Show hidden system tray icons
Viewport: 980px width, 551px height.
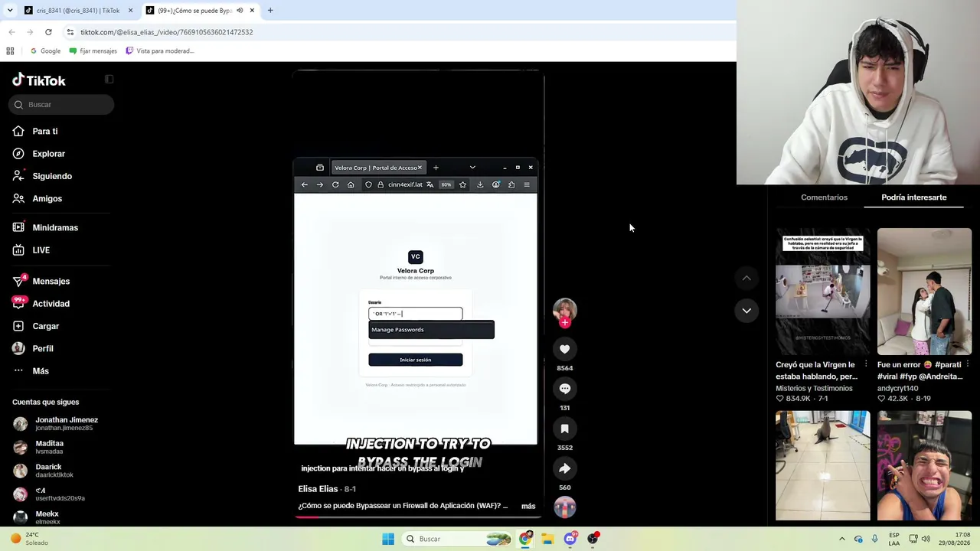[841, 539]
